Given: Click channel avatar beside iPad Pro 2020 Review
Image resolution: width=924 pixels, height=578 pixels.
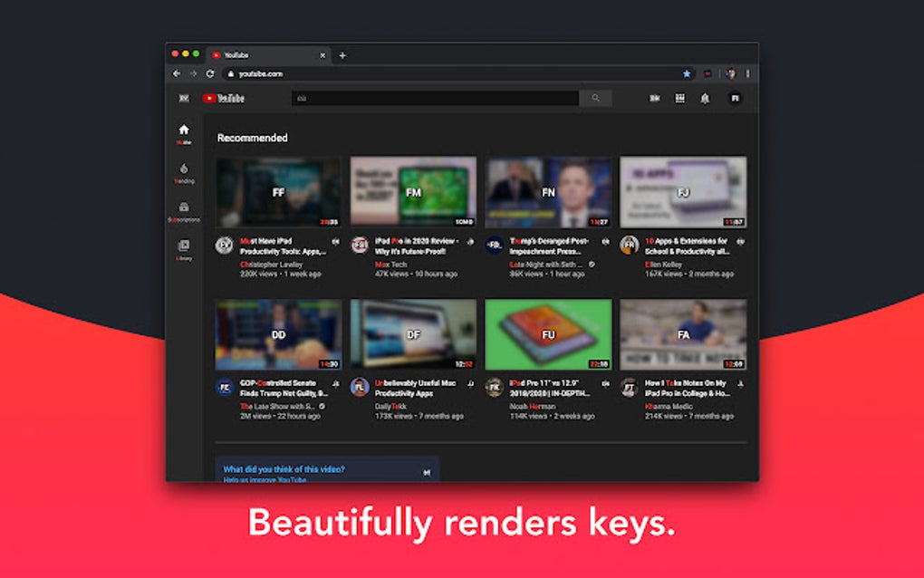Looking at the screenshot, I should coord(360,246).
